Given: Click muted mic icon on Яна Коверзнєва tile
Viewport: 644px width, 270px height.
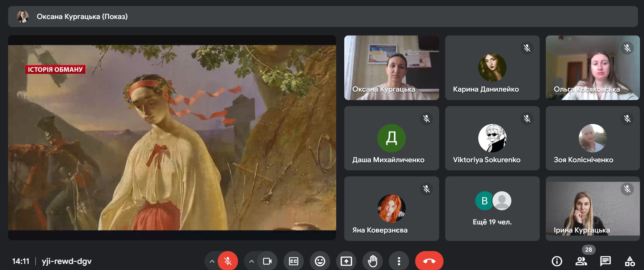Looking at the screenshot, I should coord(426,189).
